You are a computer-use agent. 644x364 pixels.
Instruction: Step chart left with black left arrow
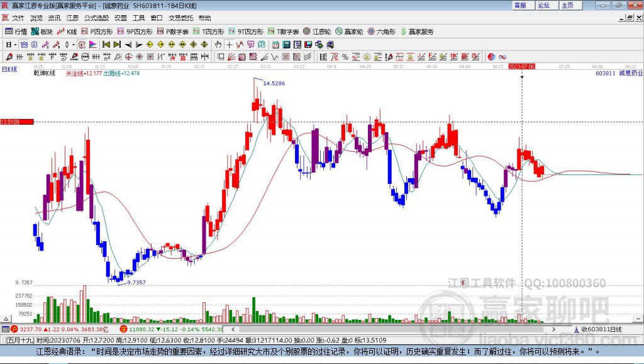(x=128, y=45)
